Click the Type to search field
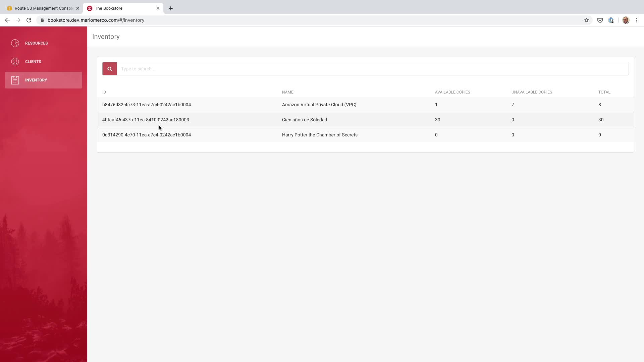Viewport: 644px width, 362px height. [372, 69]
